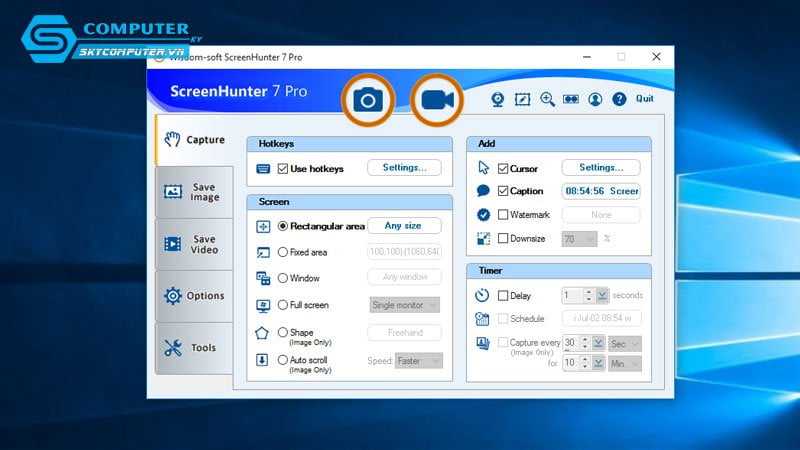This screenshot has height=450, width=800.
Task: Select the Full screen radio button
Action: click(x=283, y=305)
